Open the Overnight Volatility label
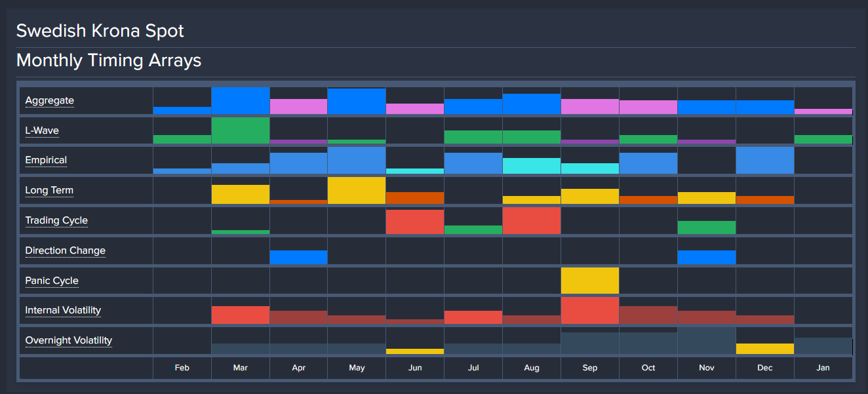Screen dimensions: 868x394 (x=68, y=341)
